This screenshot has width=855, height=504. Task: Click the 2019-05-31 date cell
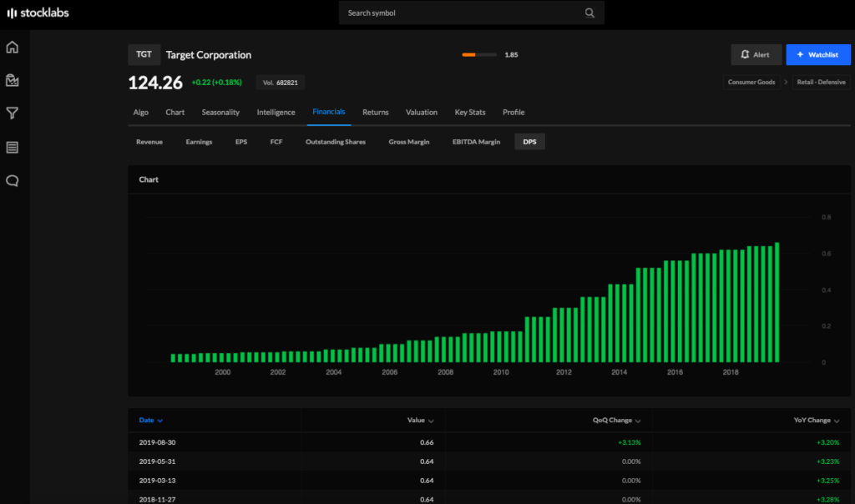[x=157, y=461]
